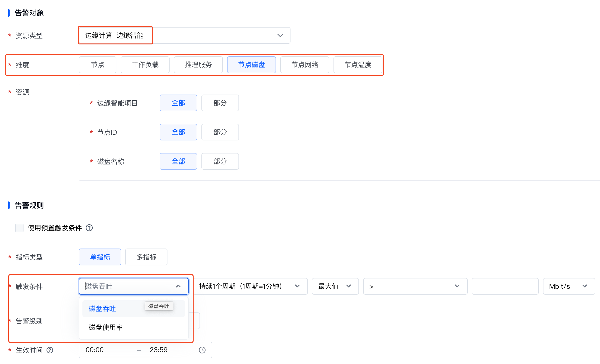
Task: Open the 持续1个周期 duration dropdown
Action: point(251,286)
